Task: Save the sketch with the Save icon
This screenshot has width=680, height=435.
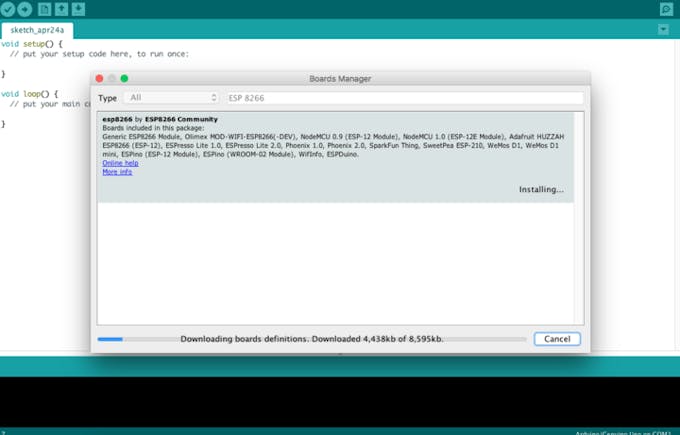Action: pyautogui.click(x=78, y=9)
